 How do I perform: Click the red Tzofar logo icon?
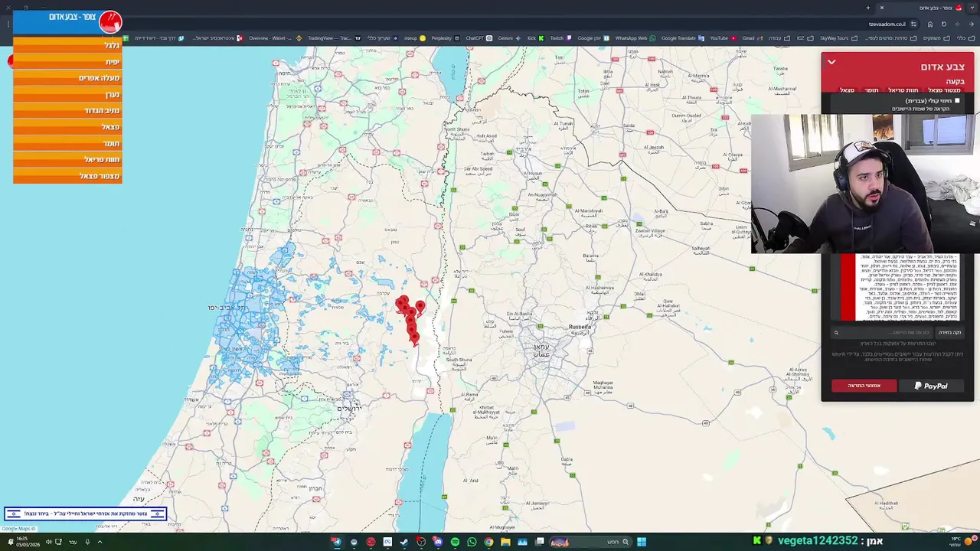click(x=110, y=21)
